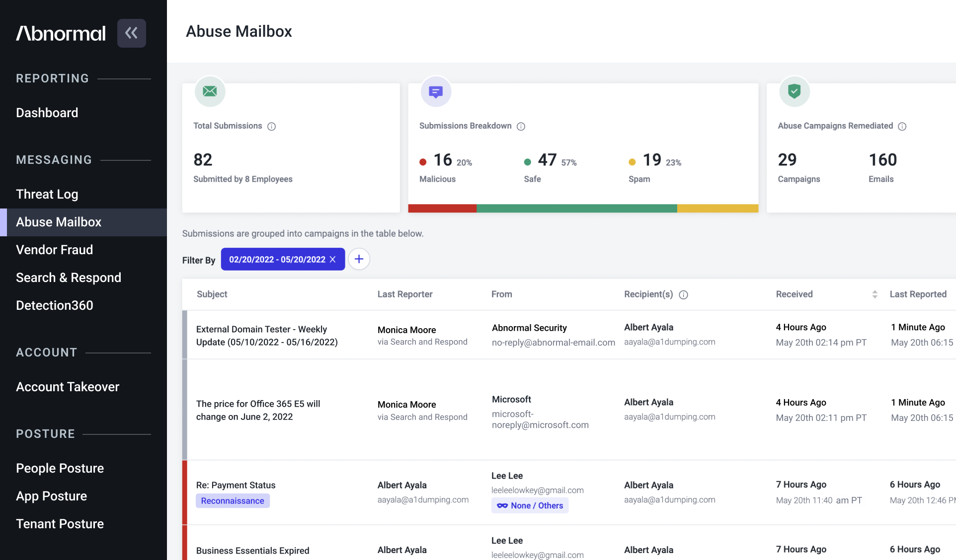Click the green shield Campaigns Remediated icon
This screenshot has width=956, height=560.
(795, 91)
